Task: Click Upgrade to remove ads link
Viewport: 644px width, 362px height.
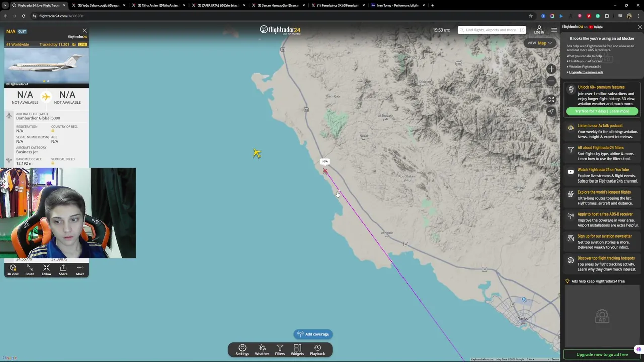Action: (x=586, y=72)
